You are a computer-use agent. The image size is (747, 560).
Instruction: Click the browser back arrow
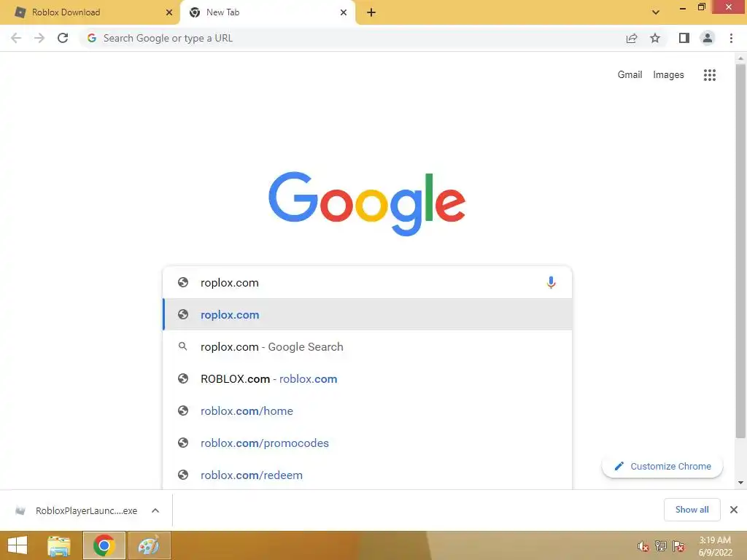tap(16, 38)
